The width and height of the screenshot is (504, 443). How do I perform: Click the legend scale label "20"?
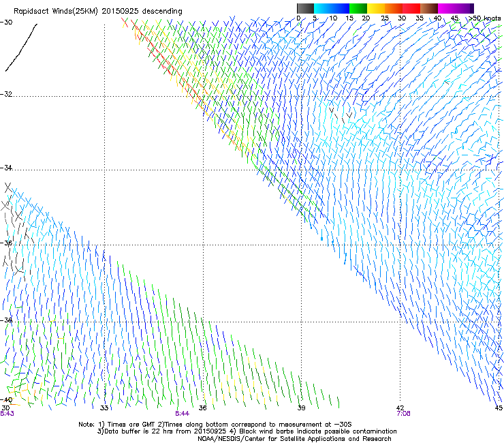click(366, 18)
